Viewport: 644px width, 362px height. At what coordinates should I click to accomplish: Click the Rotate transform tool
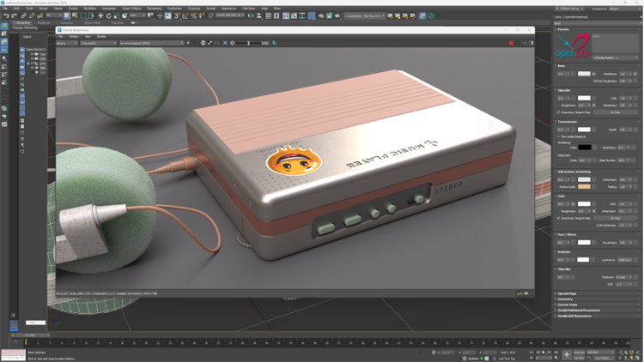[x=108, y=15]
